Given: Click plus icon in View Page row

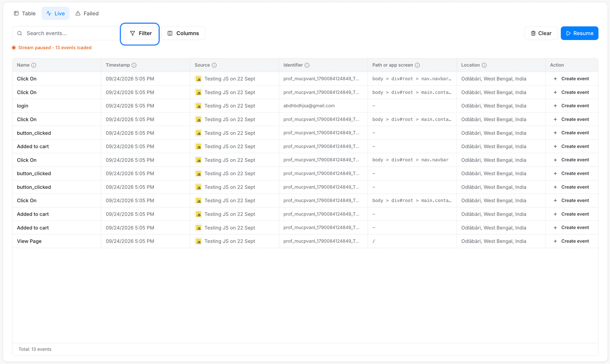Looking at the screenshot, I should [555, 241].
